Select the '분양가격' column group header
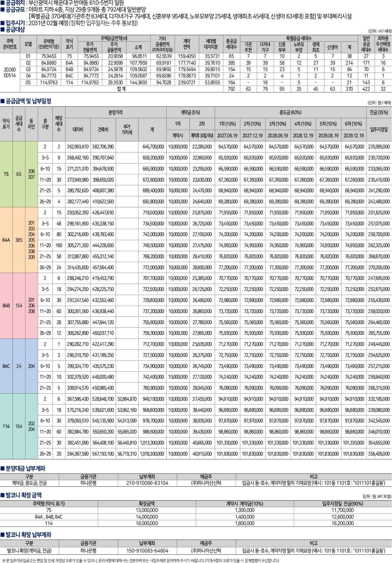Image resolution: width=392 pixels, height=563 pixels. (116, 112)
